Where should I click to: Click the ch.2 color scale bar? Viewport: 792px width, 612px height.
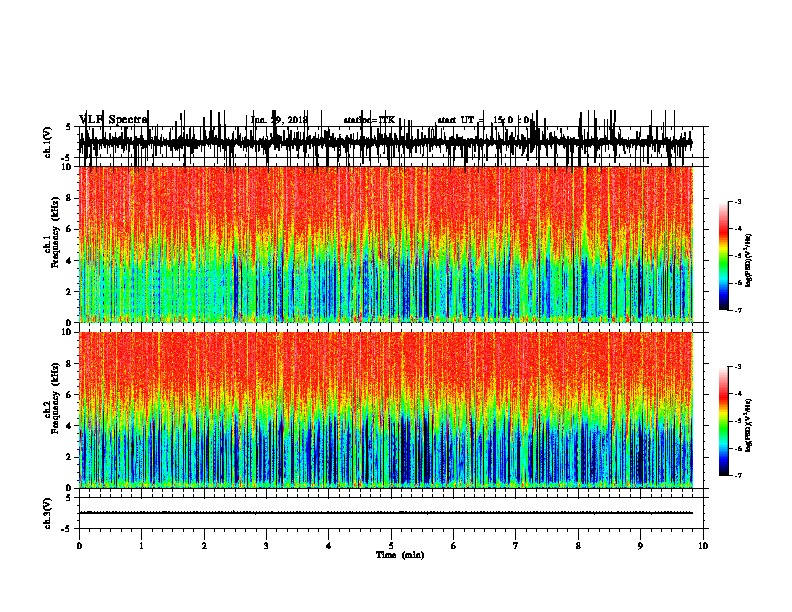pyautogui.click(x=724, y=421)
